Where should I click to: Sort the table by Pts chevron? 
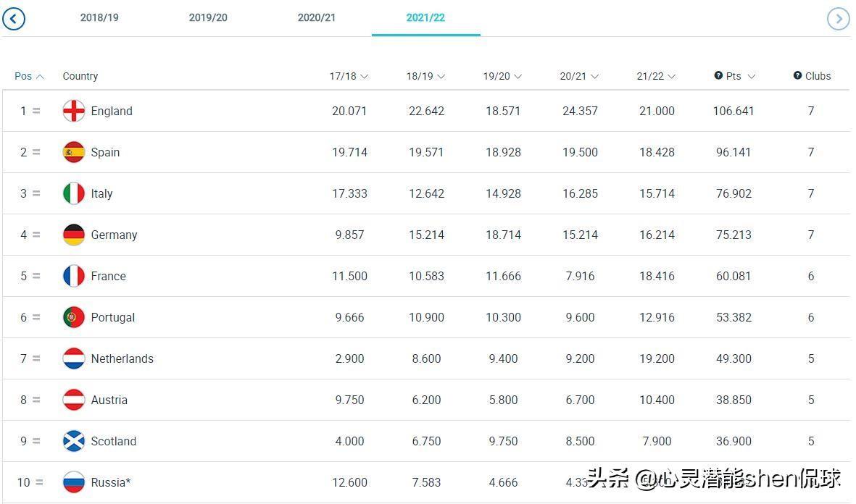click(x=751, y=76)
